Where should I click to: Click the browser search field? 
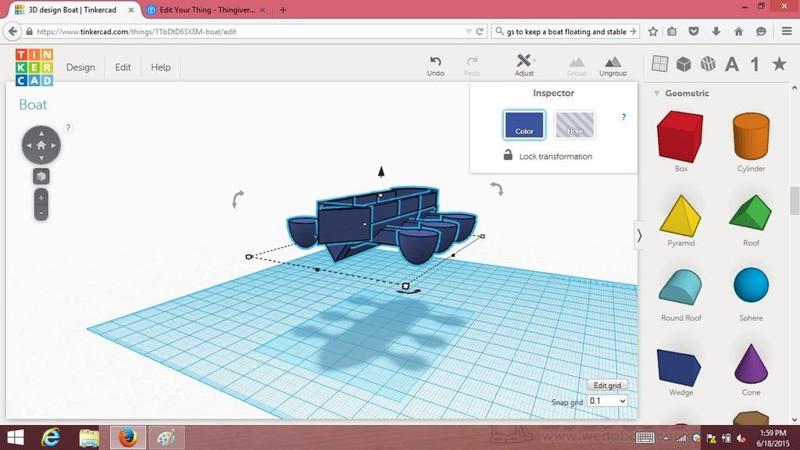(x=565, y=32)
